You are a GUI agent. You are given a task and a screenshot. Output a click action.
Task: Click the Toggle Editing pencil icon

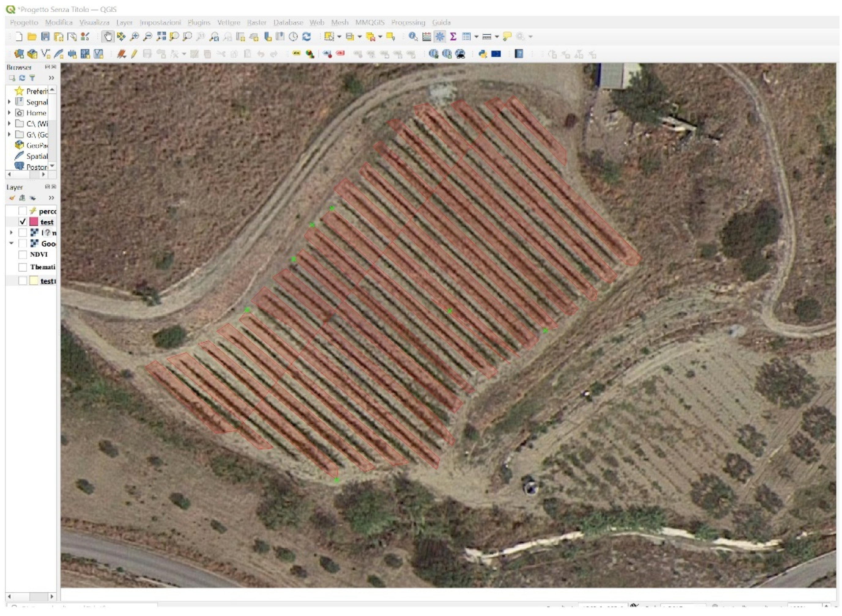[134, 54]
